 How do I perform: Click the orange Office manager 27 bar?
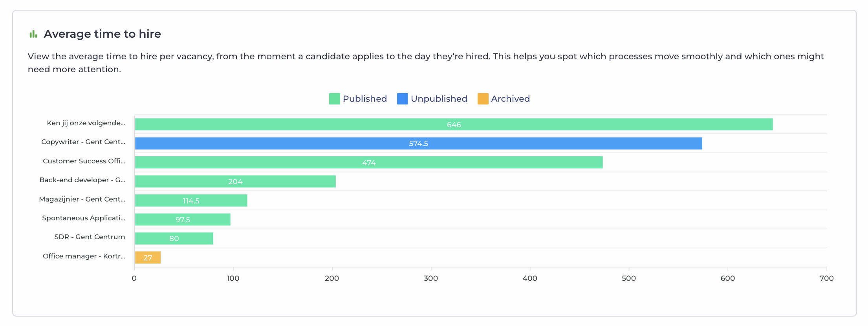coord(148,258)
